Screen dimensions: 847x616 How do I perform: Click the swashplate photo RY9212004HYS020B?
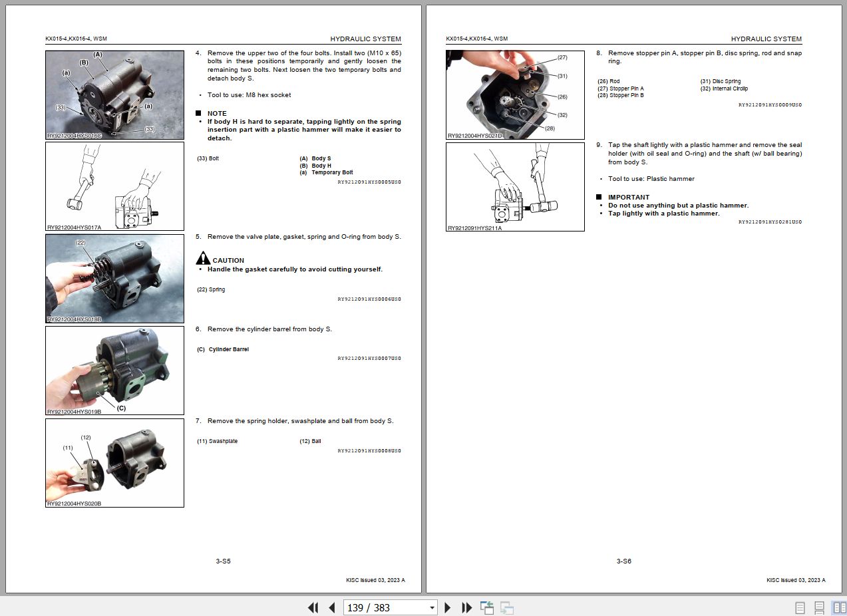115,462
